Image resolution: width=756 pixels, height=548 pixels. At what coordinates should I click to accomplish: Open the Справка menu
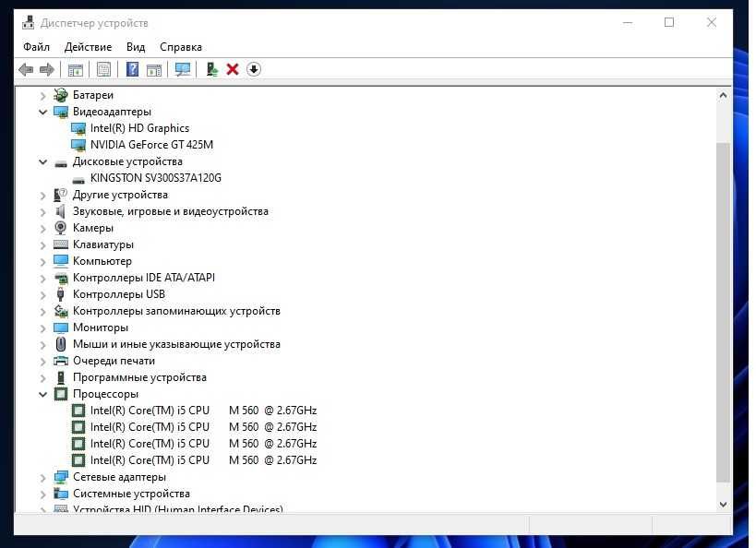(x=181, y=47)
